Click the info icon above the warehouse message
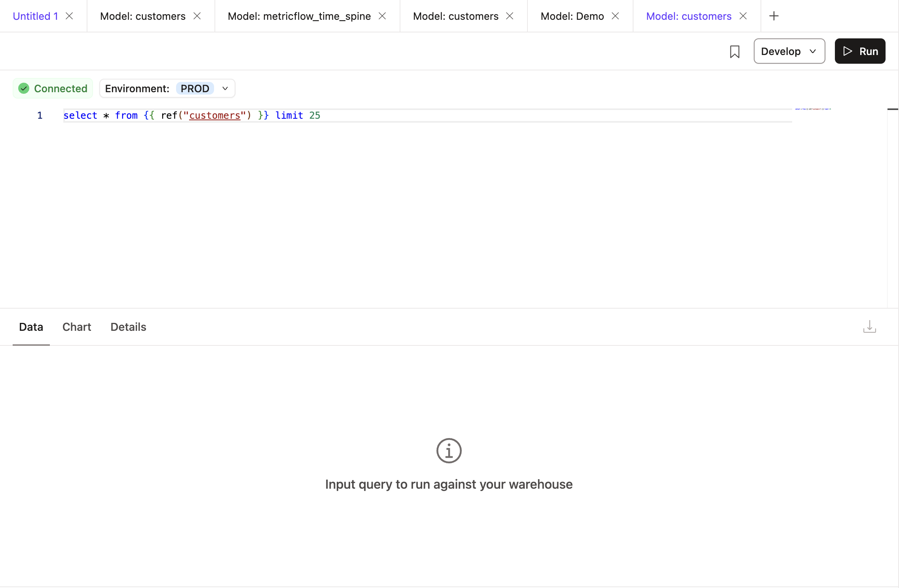Image resolution: width=899 pixels, height=588 pixels. [x=449, y=450]
